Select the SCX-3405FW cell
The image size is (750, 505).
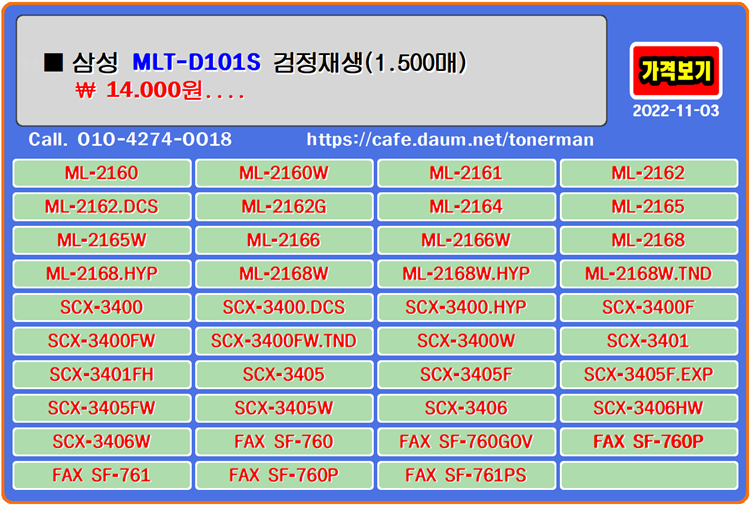(102, 408)
